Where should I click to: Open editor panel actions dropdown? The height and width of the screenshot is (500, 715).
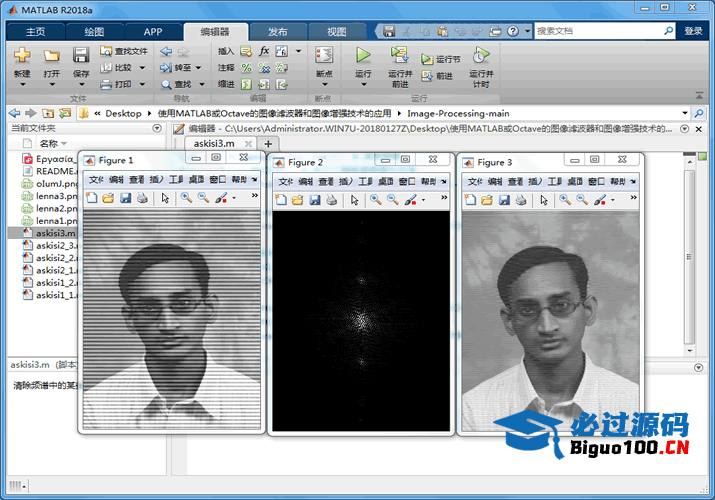[684, 129]
